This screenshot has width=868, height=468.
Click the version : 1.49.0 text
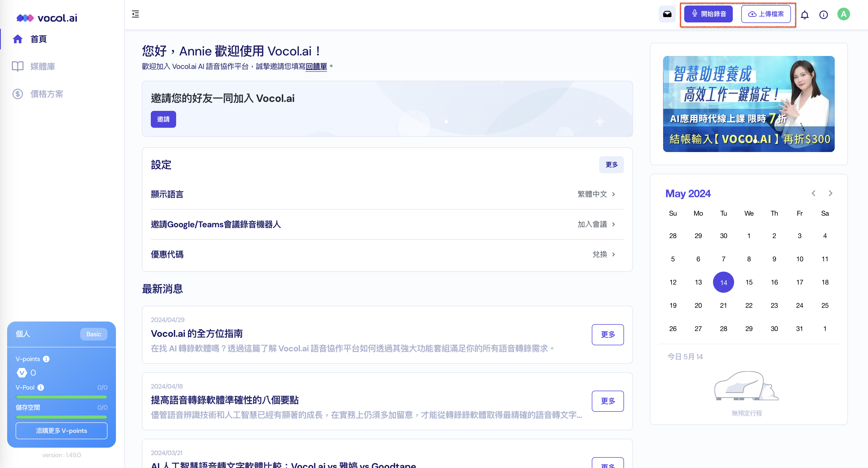point(62,455)
